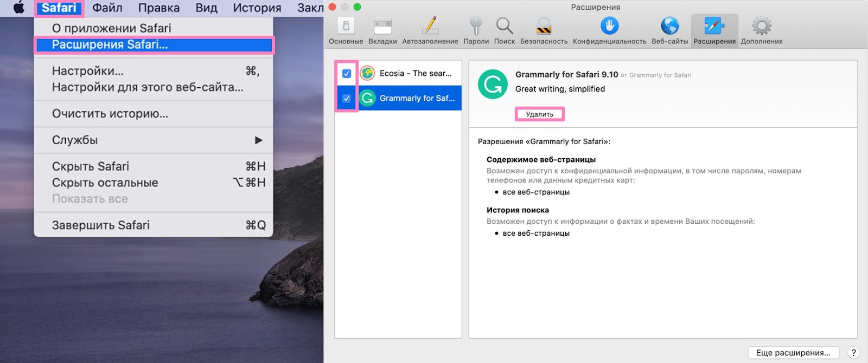
Task: Close the Расширения window with the red button
Action: point(333,7)
